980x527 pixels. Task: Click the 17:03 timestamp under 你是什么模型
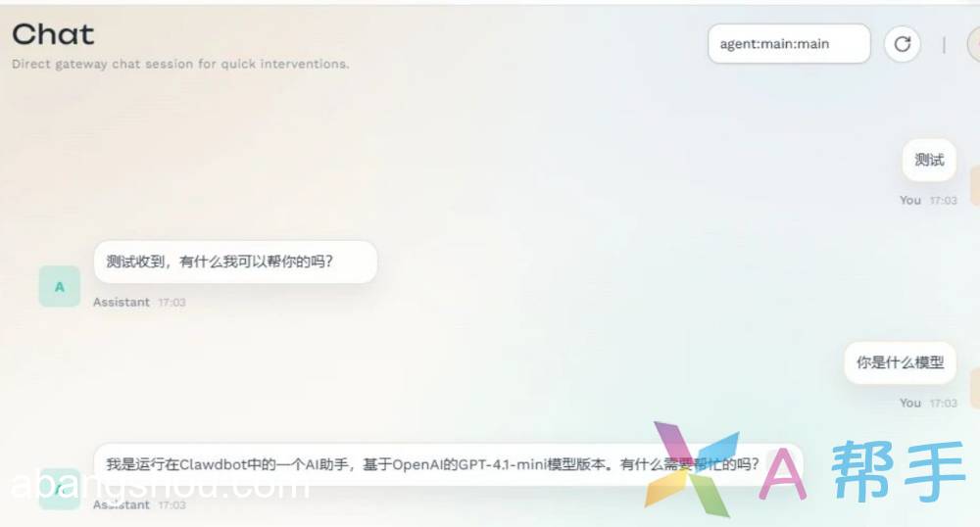click(943, 403)
